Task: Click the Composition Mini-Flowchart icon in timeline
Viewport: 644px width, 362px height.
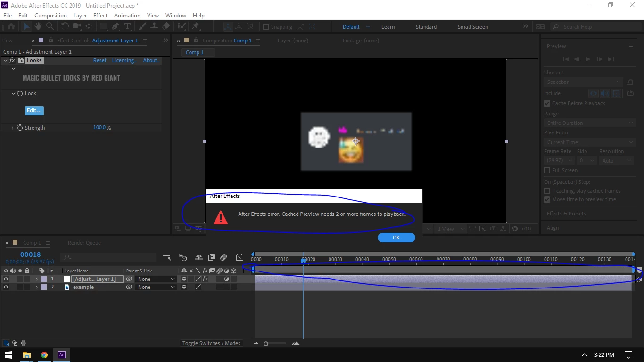Action: (167, 257)
